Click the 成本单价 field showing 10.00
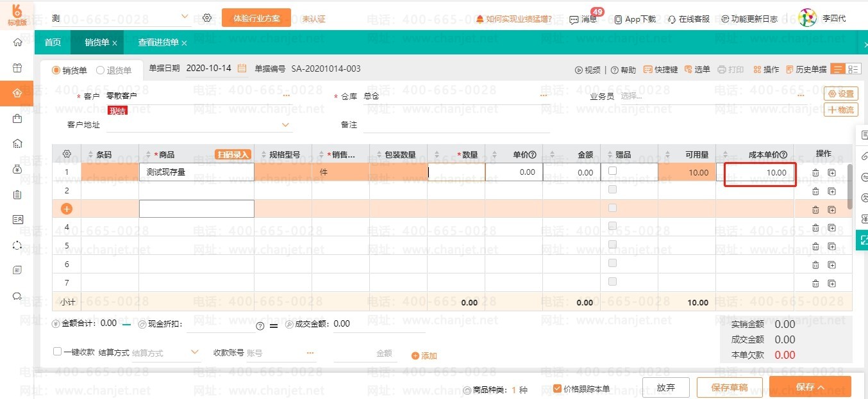The image size is (868, 399). (760, 173)
